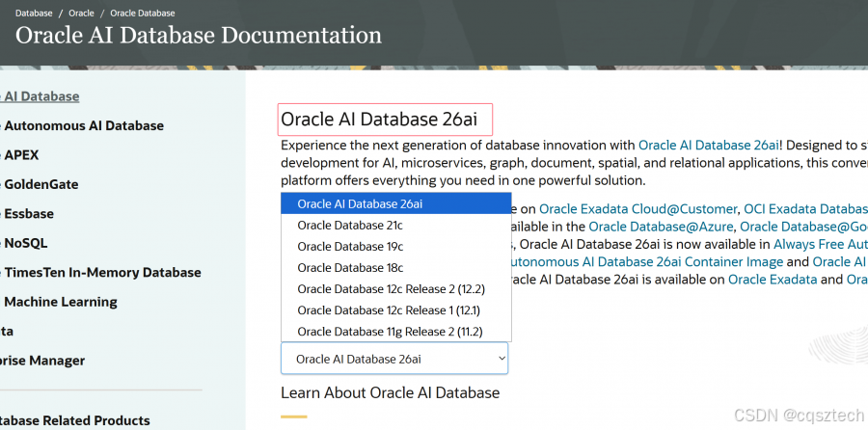Select AI Database in the sidebar

pyautogui.click(x=40, y=96)
